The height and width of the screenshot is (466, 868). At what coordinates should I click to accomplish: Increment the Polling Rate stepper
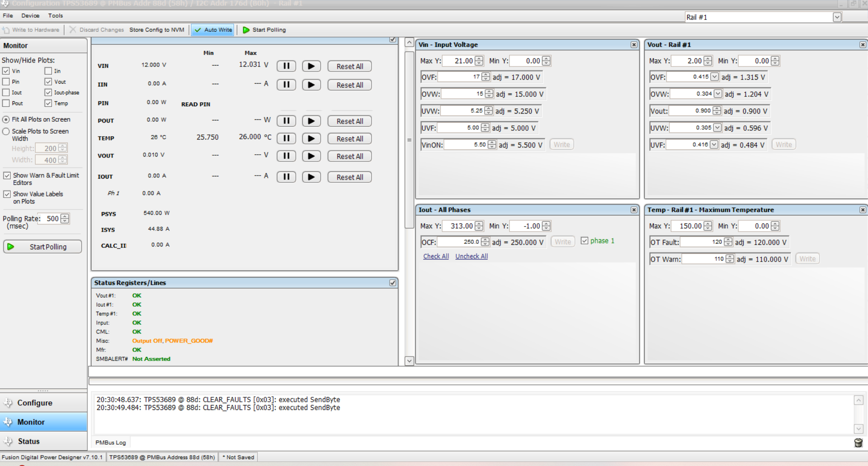65,216
